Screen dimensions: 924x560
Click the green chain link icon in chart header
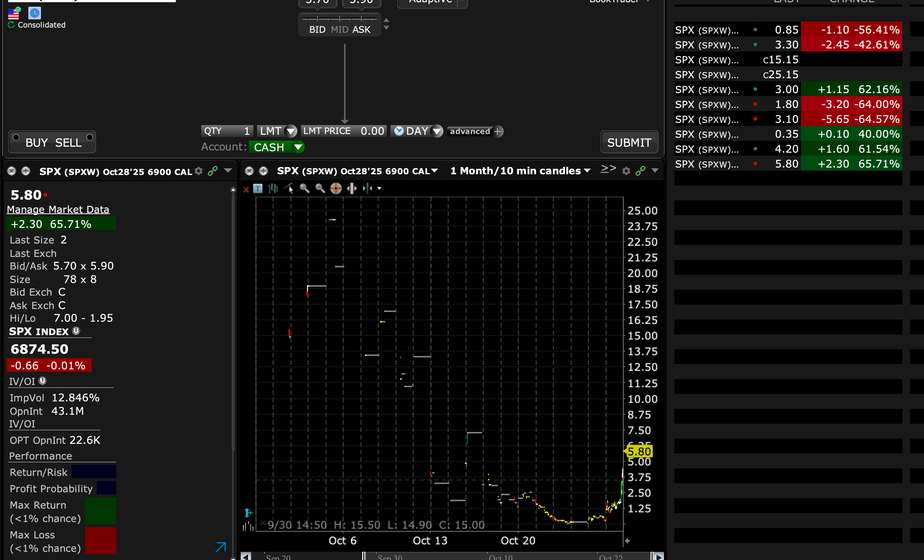[640, 171]
